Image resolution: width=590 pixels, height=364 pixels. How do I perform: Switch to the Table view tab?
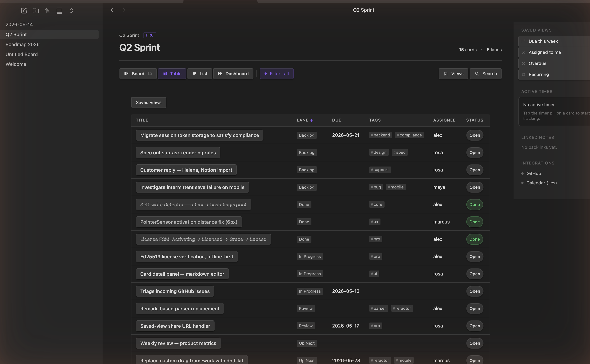click(172, 74)
